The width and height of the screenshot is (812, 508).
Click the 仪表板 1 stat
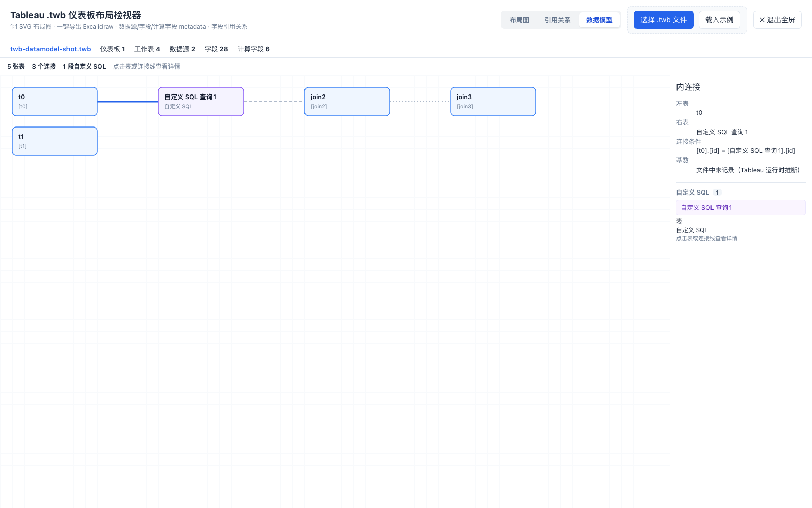(113, 49)
